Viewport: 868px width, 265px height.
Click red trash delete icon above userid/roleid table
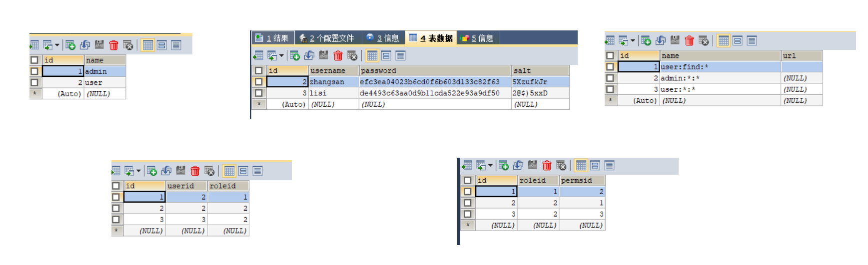pyautogui.click(x=195, y=171)
